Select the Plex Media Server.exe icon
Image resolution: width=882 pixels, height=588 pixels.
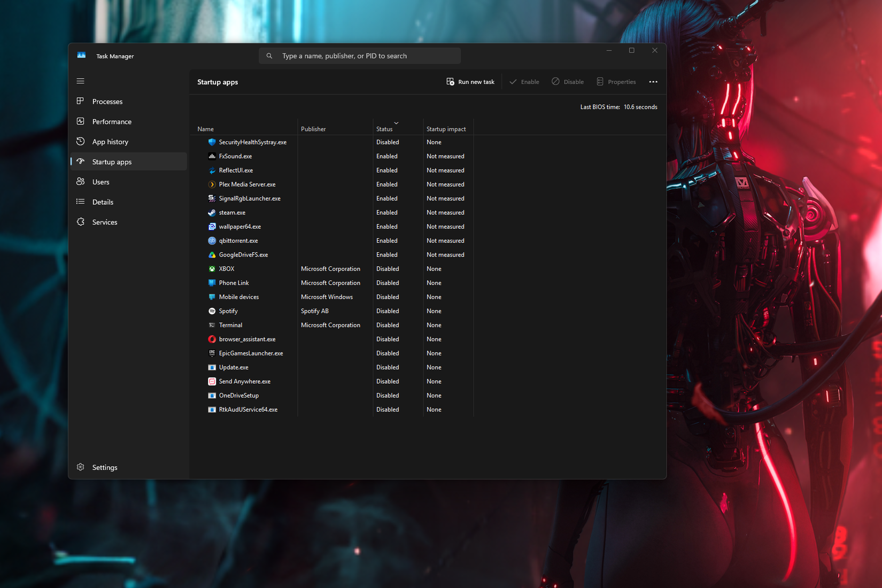click(212, 184)
